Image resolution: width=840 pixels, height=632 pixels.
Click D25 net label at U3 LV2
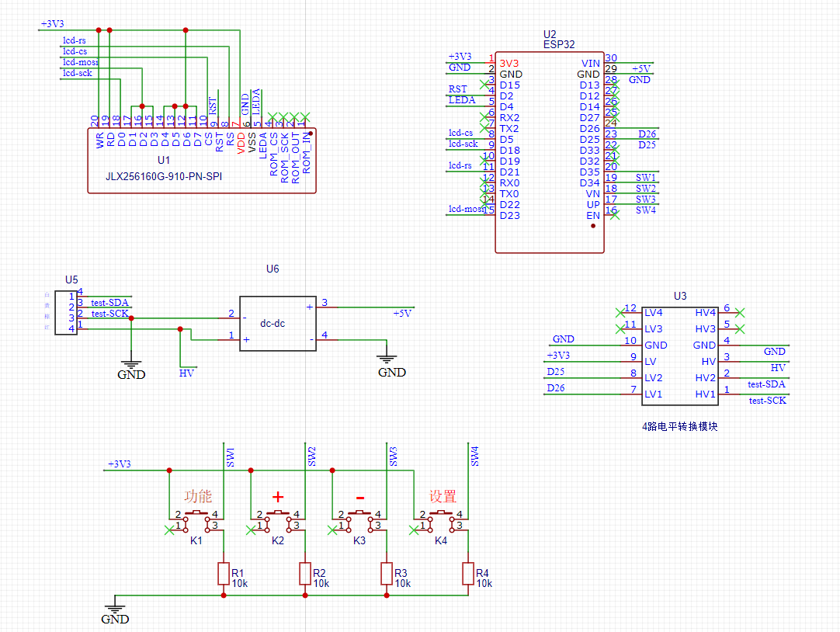[556, 372]
